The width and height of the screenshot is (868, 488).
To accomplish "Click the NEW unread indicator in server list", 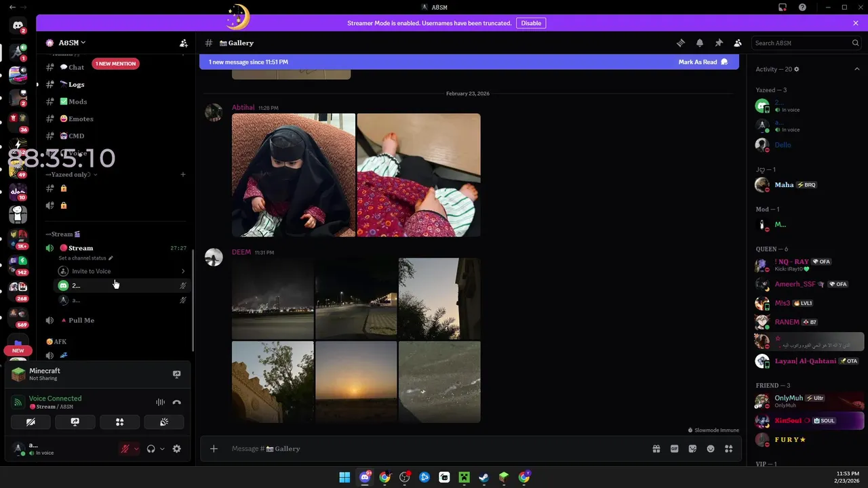I will [x=18, y=350].
